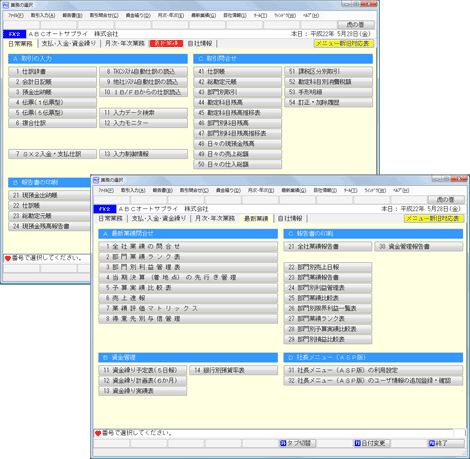Click 4 伝票(1伝票型) in the back window
Screen dimensions: 470x459
[x=53, y=102]
